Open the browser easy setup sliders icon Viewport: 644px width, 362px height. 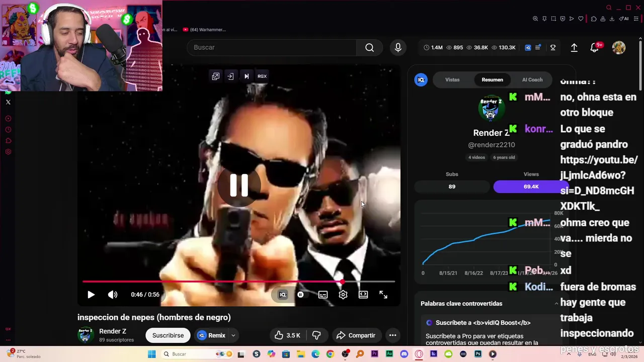636,19
